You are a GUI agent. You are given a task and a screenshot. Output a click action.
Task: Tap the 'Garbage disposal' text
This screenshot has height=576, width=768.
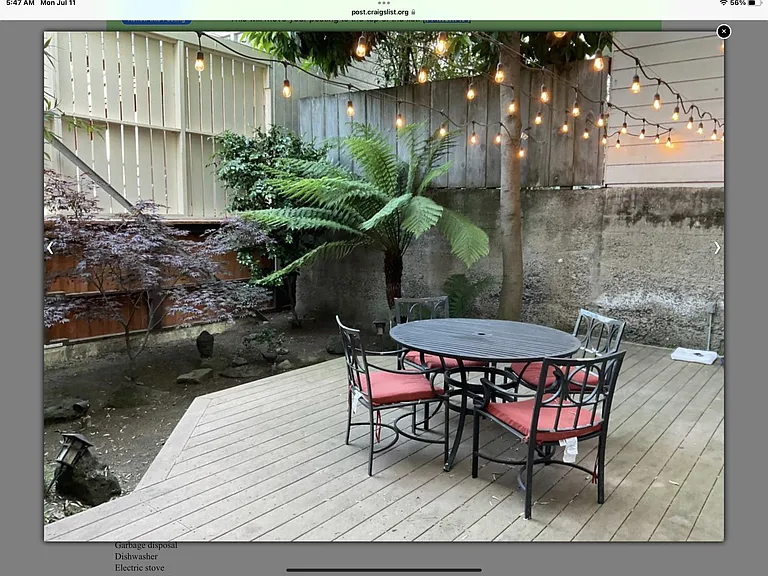click(146, 545)
